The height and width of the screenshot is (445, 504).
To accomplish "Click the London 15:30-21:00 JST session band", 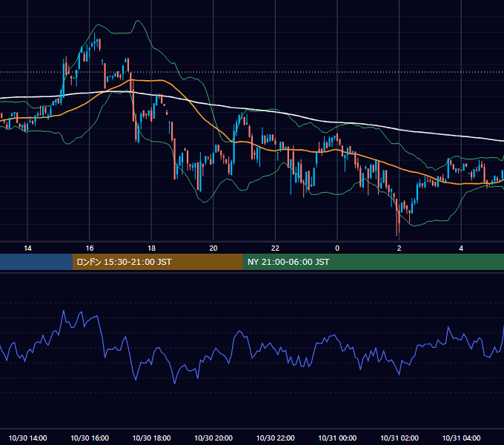I will 157,262.
